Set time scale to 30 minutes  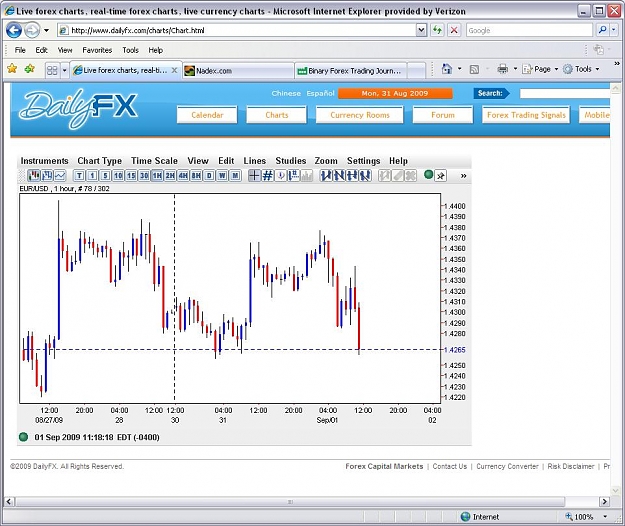144,176
